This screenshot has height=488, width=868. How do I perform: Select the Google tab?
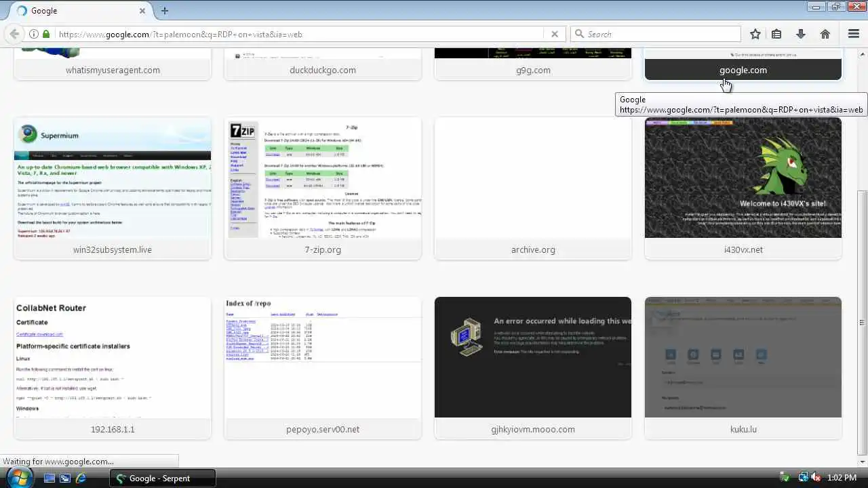point(81,11)
